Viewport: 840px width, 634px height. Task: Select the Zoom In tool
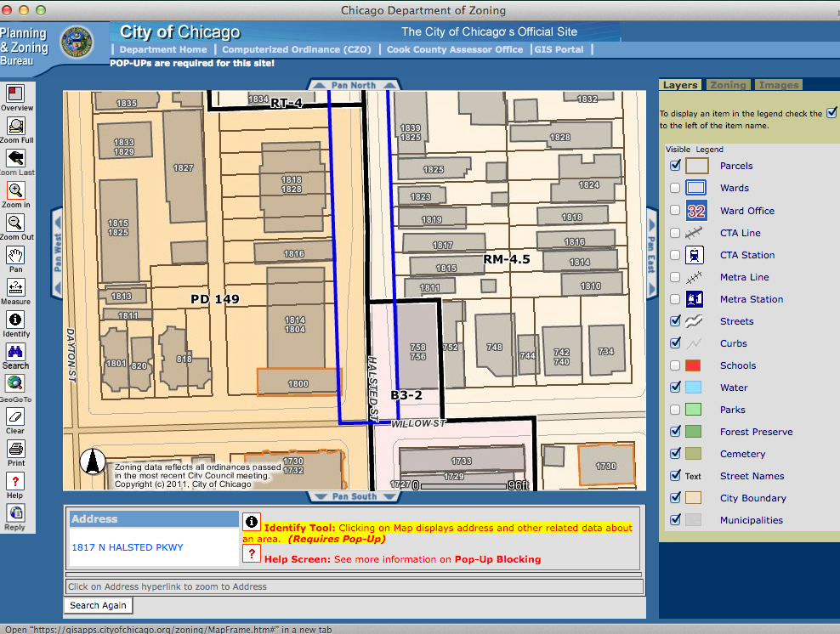tap(15, 190)
